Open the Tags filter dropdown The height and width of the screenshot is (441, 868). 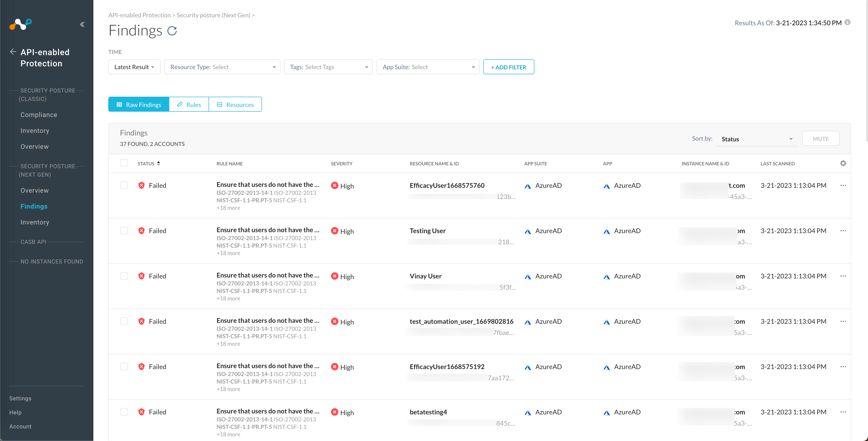(328, 67)
